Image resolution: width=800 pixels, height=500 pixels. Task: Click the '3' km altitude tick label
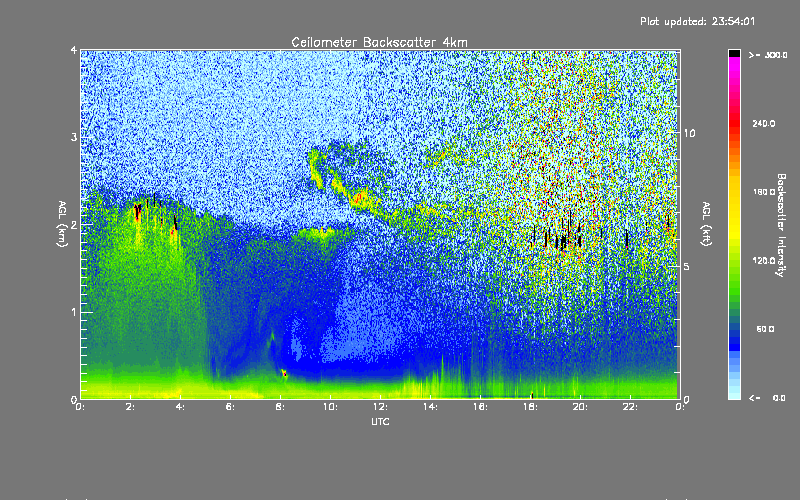pos(73,138)
